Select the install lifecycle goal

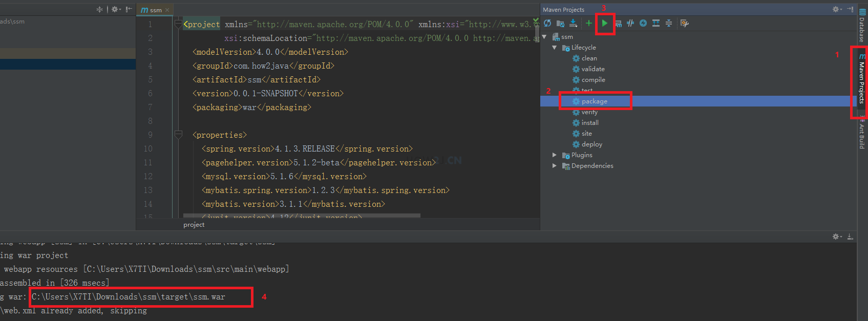point(590,123)
